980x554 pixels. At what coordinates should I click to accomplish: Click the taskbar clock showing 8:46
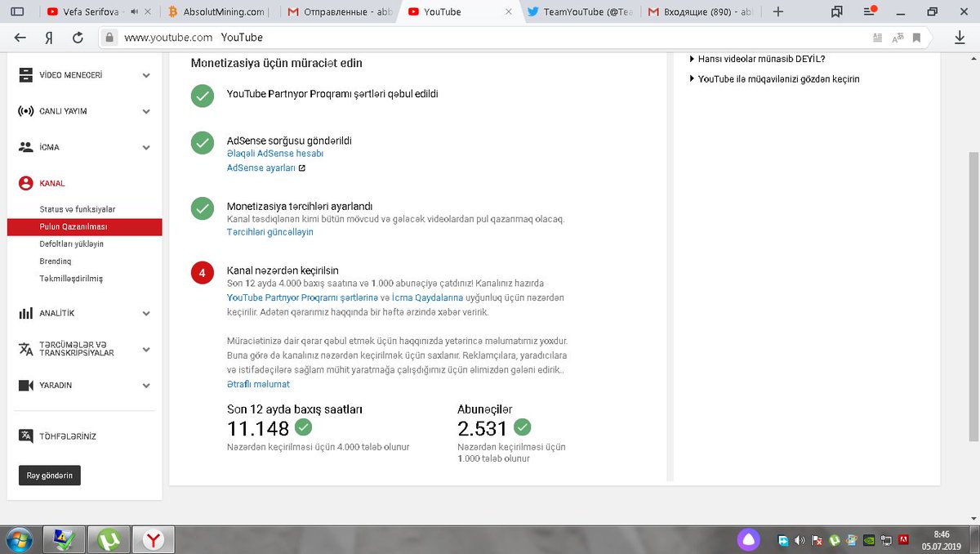(942, 540)
